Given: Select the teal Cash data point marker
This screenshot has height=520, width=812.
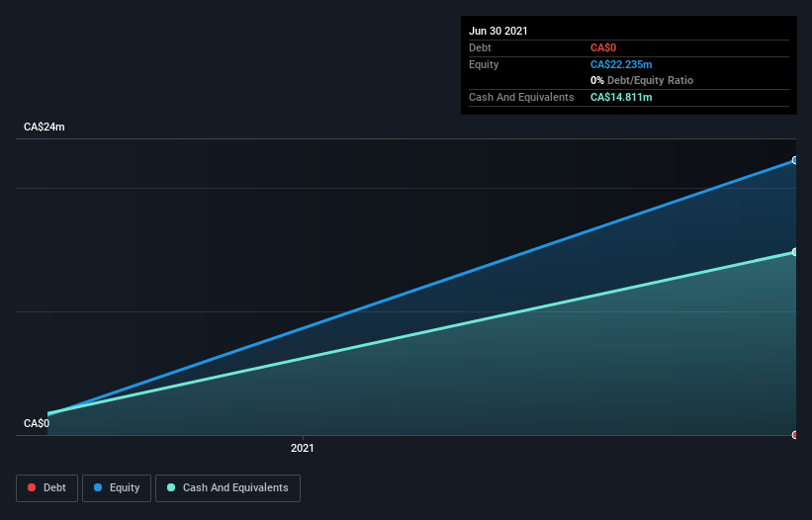Looking at the screenshot, I should coord(794,252).
